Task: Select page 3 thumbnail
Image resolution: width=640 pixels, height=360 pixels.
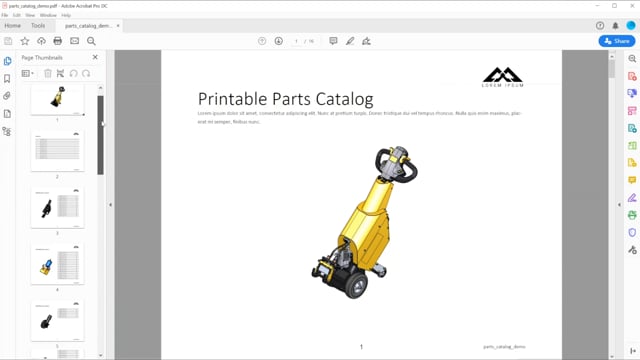Action: 57,207
